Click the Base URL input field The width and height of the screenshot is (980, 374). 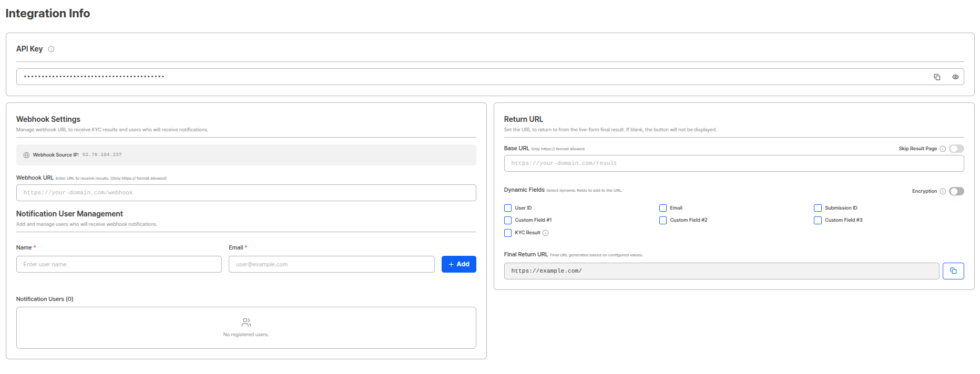(x=734, y=163)
